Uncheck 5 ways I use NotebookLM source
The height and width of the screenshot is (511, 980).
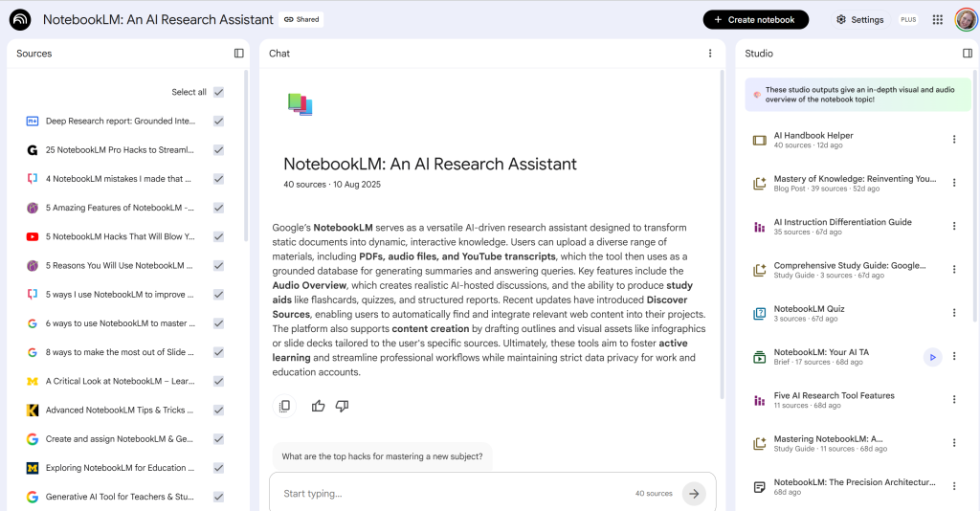(x=219, y=294)
